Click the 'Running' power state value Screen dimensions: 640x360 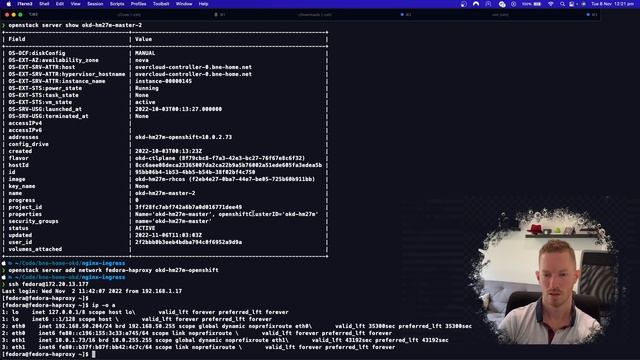click(x=147, y=88)
